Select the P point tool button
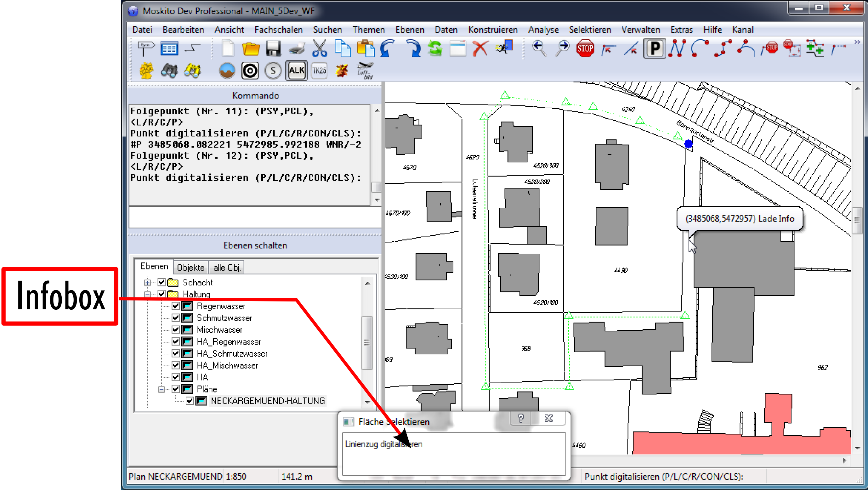 [654, 49]
